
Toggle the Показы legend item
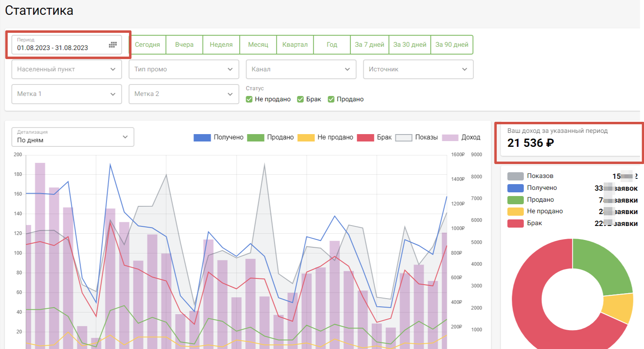pos(403,137)
